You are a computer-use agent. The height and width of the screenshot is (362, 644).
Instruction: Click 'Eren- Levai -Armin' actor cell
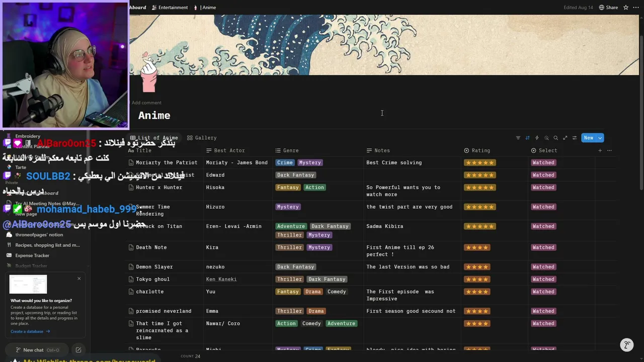coord(234,226)
